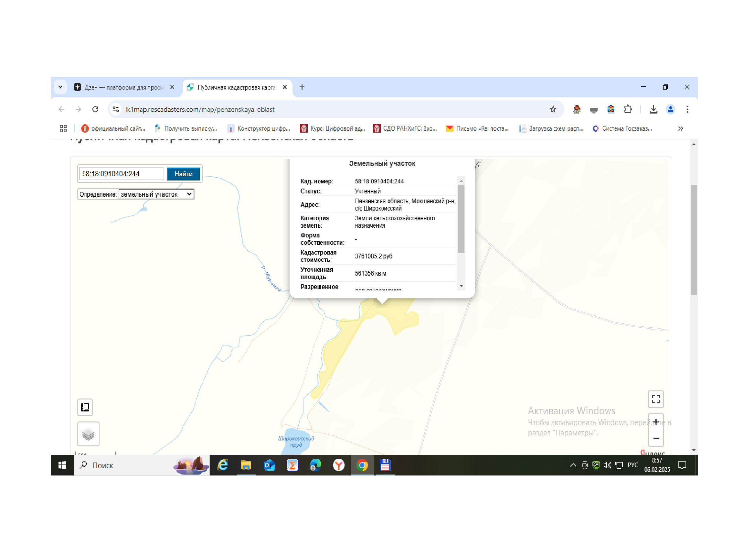Open bookmark Письмо Re: поста
The width and height of the screenshot is (756, 535).
point(477,128)
